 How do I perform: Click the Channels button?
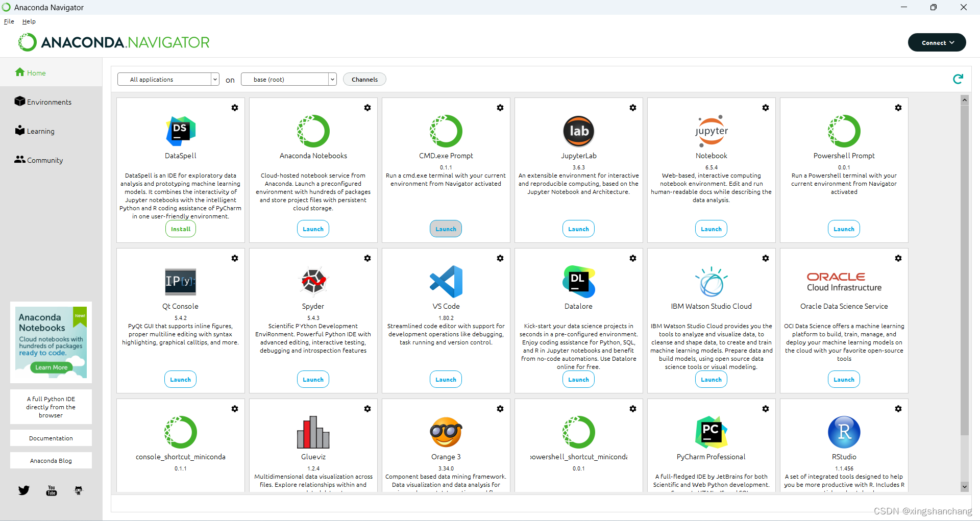click(x=365, y=79)
